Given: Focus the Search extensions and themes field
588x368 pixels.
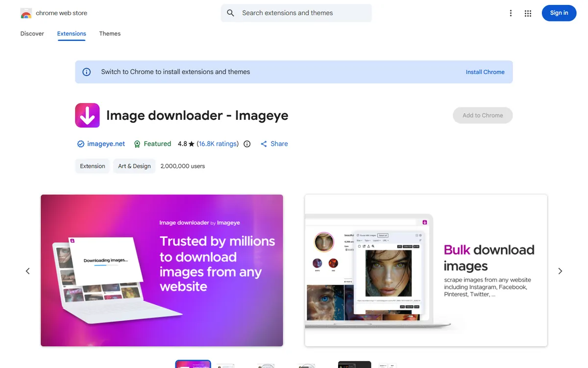Looking at the screenshot, I should tap(296, 13).
